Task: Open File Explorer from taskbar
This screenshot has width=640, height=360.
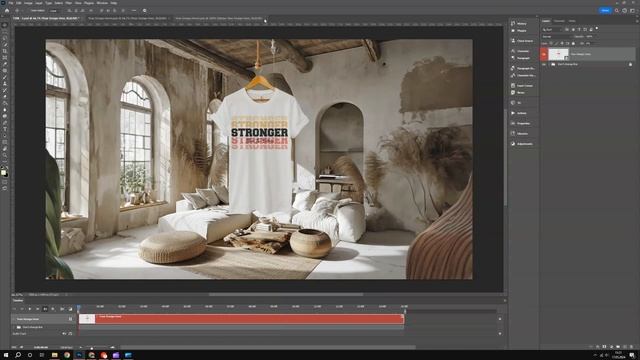Action: [x=54, y=355]
